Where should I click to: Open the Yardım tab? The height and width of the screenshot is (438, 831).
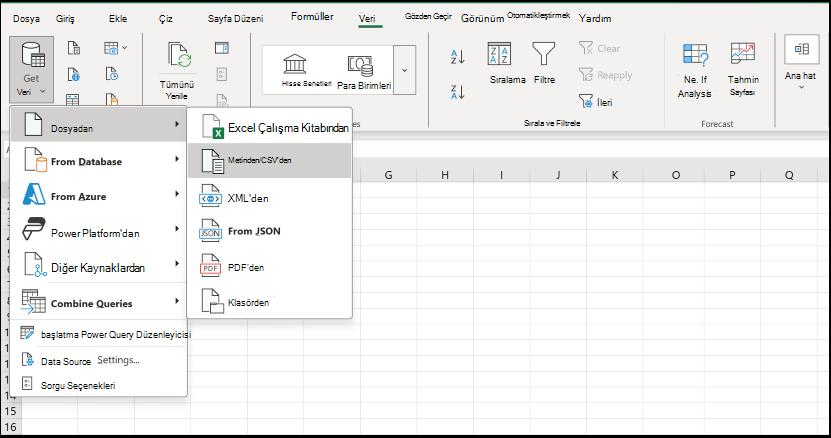point(595,19)
